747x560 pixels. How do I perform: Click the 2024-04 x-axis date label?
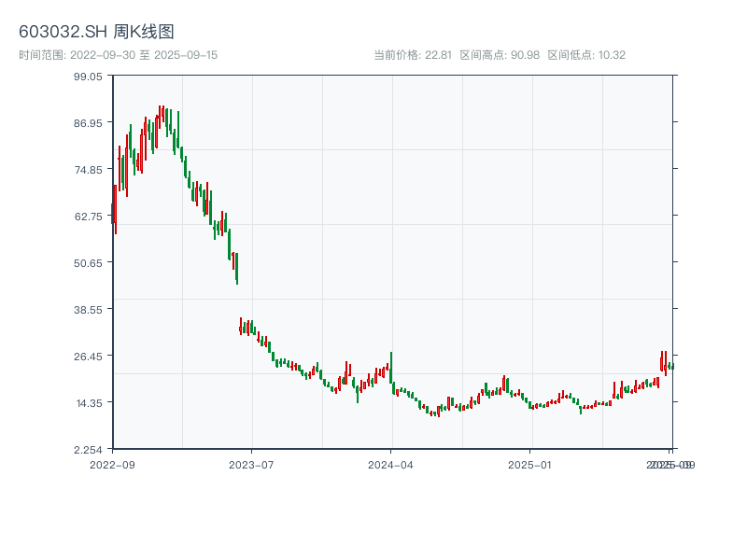pyautogui.click(x=391, y=464)
